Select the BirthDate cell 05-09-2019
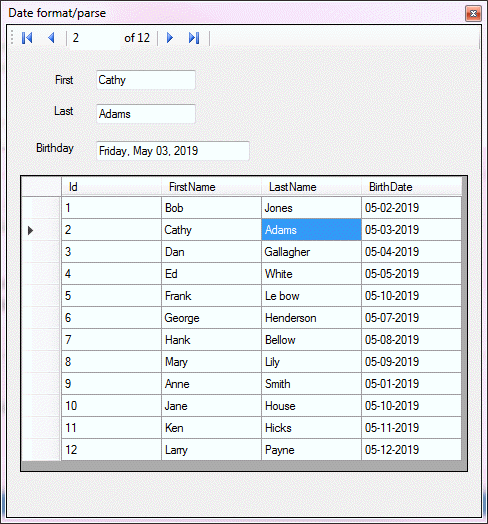This screenshot has height=524, width=488. pyautogui.click(x=411, y=362)
